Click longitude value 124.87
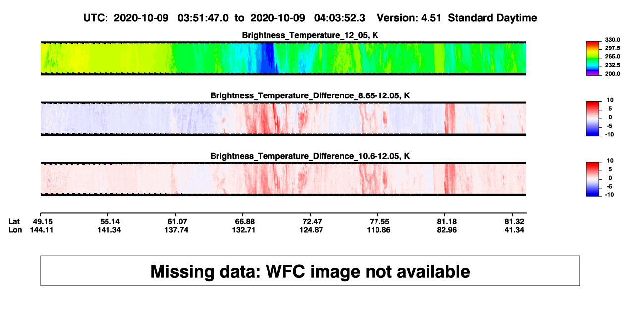Viewport: 644px width, 330px height. coord(312,230)
